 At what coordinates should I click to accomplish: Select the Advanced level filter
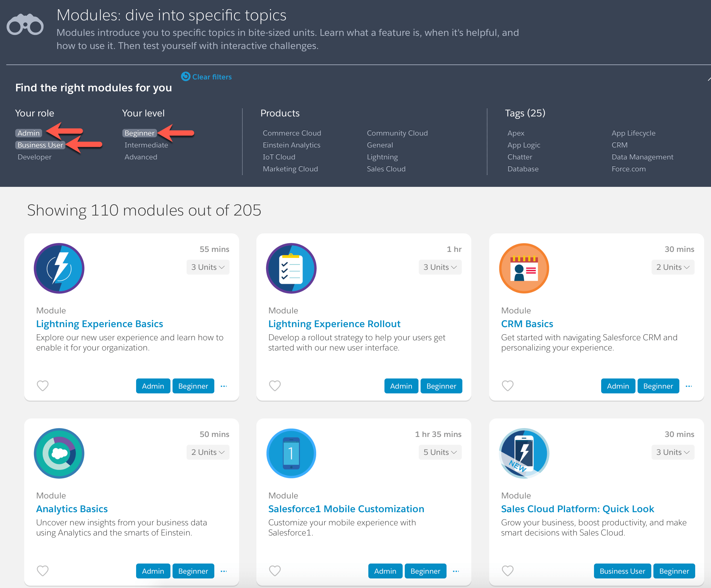click(141, 157)
